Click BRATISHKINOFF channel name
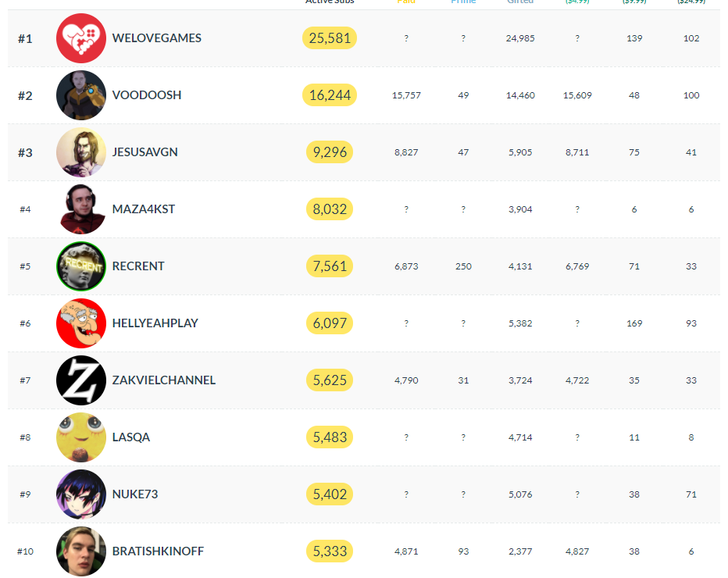 pyautogui.click(x=158, y=551)
